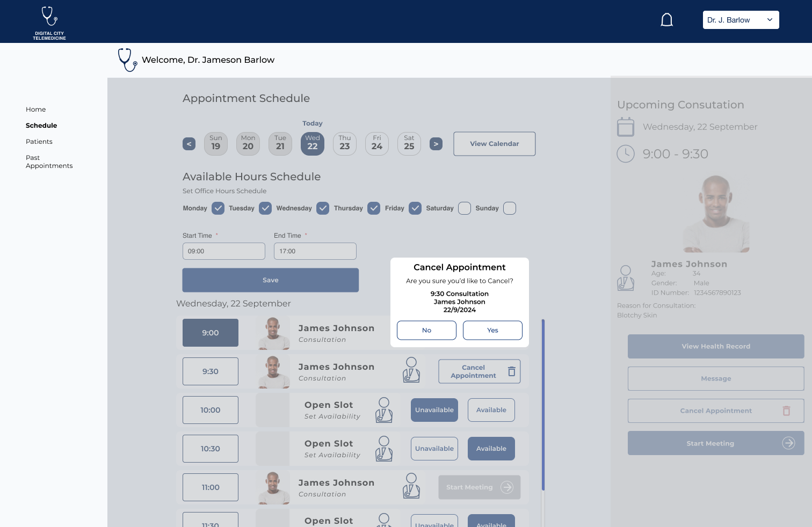Go to previous week with left arrow
Image resolution: width=812 pixels, height=527 pixels.
click(x=189, y=144)
